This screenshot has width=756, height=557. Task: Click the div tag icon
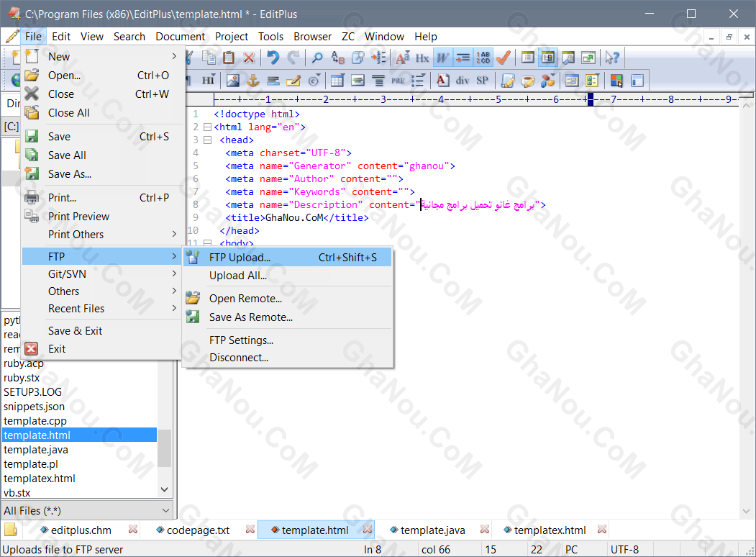coord(463,81)
